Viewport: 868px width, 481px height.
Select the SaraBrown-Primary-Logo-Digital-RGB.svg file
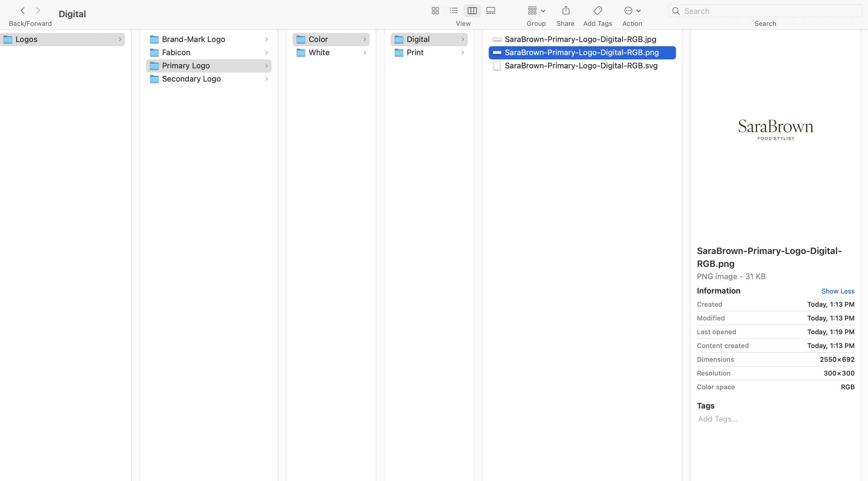tap(581, 66)
